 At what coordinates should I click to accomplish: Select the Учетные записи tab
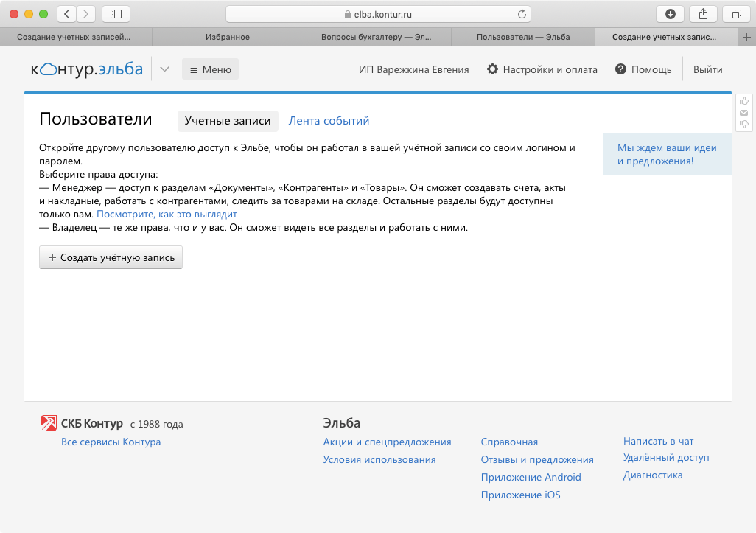(x=228, y=121)
